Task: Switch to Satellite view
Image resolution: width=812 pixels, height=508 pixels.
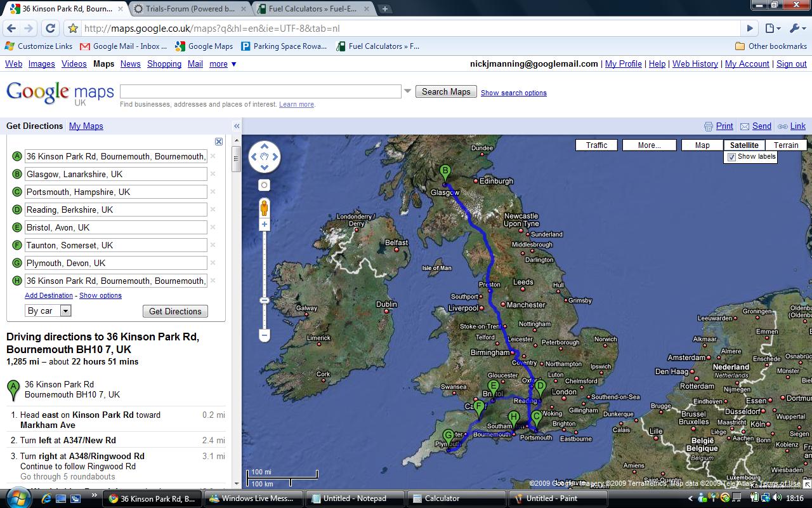Action: click(744, 145)
